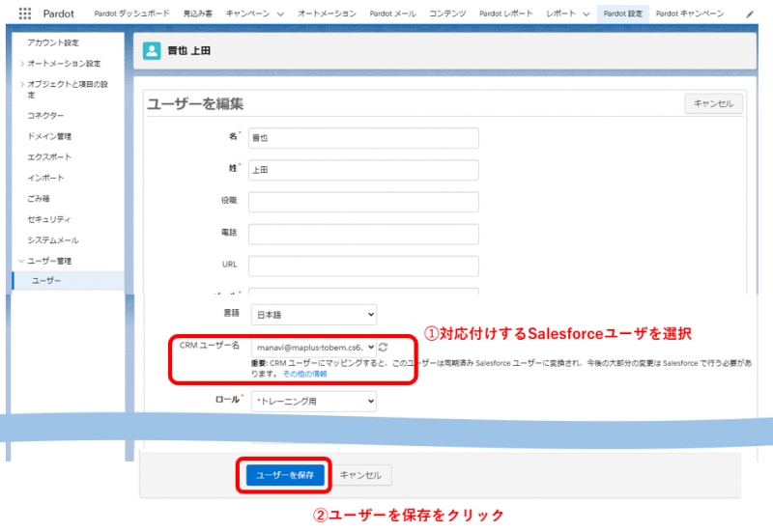The height and width of the screenshot is (532, 773).
Task: Go to the 見込み客 tab
Action: coord(198,14)
